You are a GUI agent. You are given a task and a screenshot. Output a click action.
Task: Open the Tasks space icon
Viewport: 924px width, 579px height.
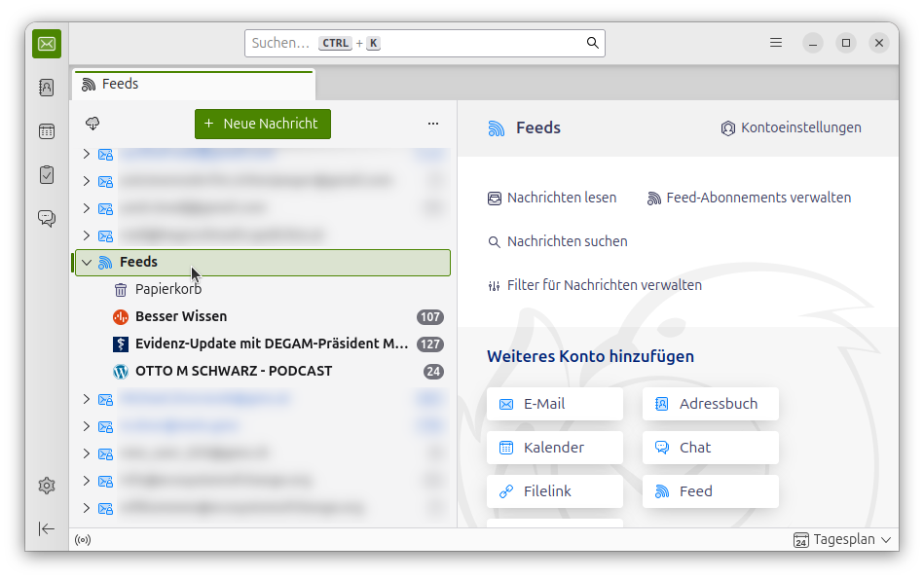click(47, 175)
